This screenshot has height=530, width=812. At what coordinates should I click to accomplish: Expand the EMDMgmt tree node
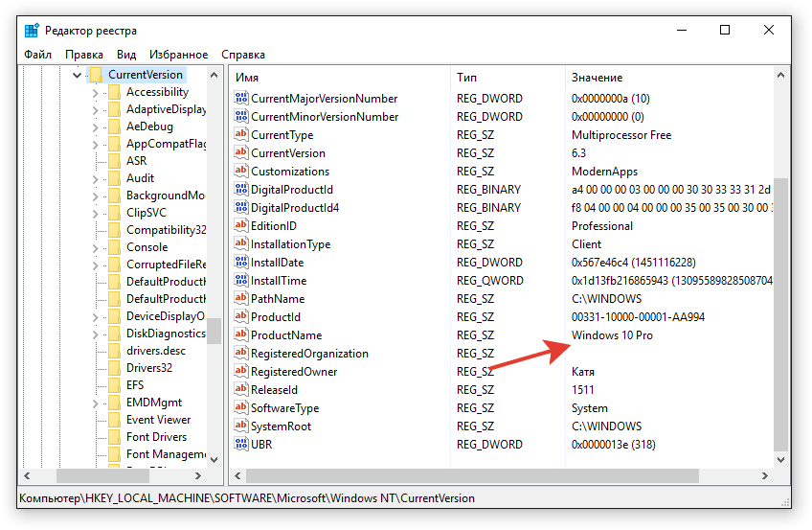pyautogui.click(x=95, y=403)
